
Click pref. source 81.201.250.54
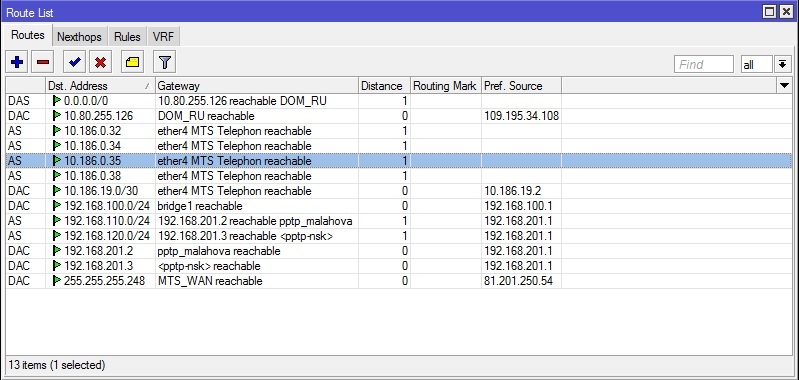tap(518, 281)
